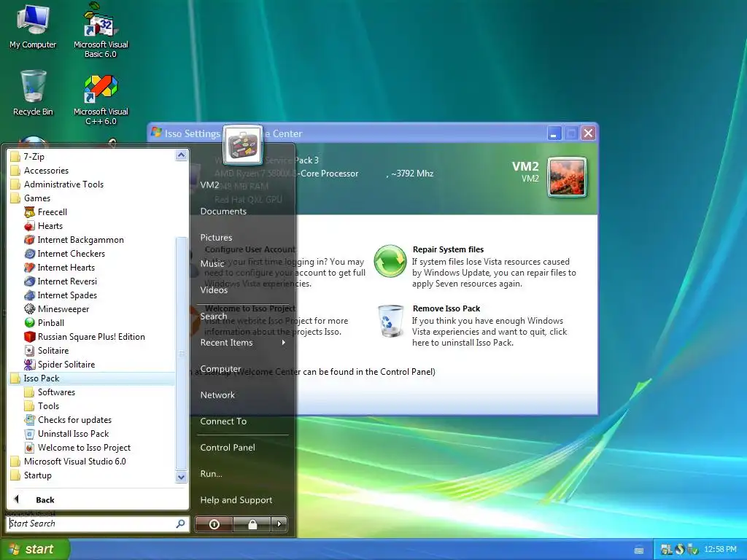Click the Repair System files link
This screenshot has height=560, width=747.
(449, 249)
